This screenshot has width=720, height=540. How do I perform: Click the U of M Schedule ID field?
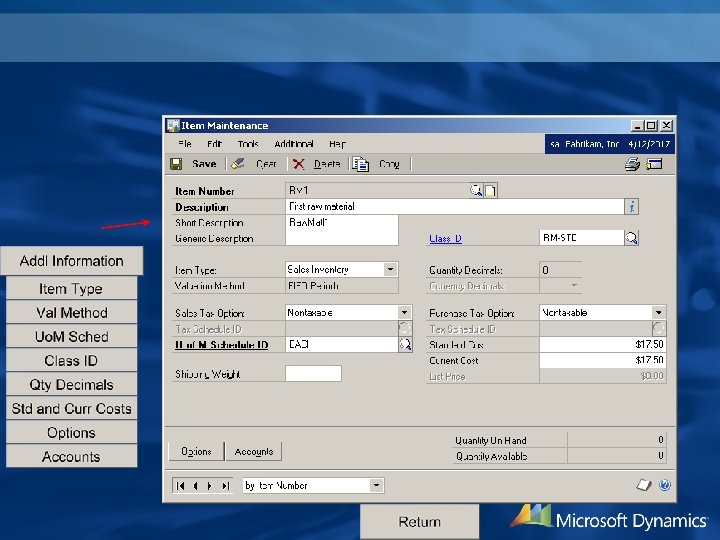tap(342, 344)
